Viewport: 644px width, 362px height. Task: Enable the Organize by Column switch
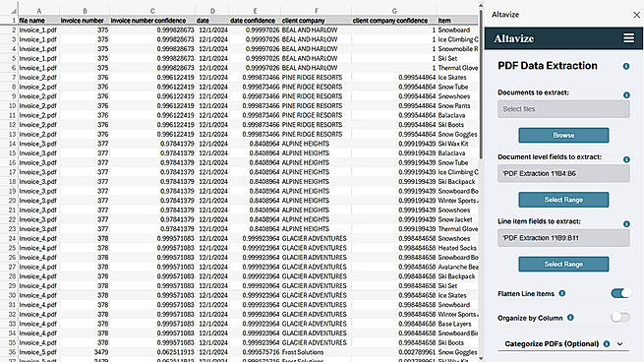point(620,317)
